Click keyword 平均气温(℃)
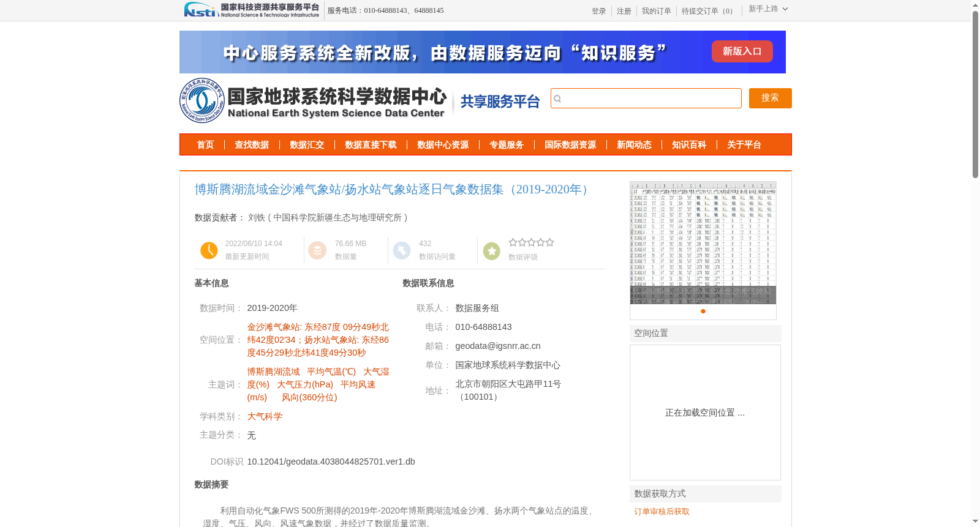Viewport: 980px width, 527px height. coord(331,372)
